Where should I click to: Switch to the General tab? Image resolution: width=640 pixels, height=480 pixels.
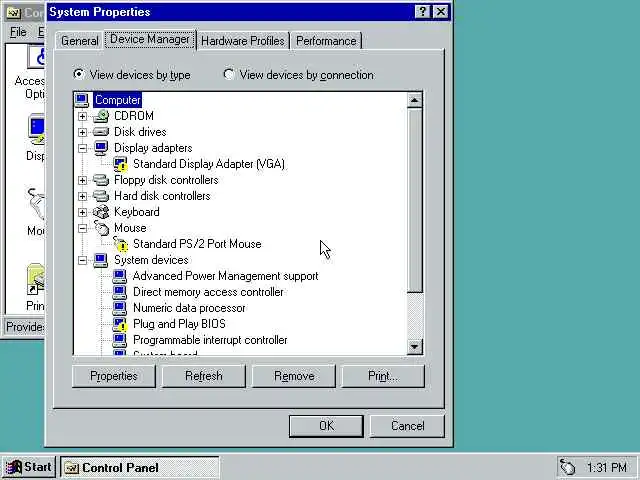(80, 41)
